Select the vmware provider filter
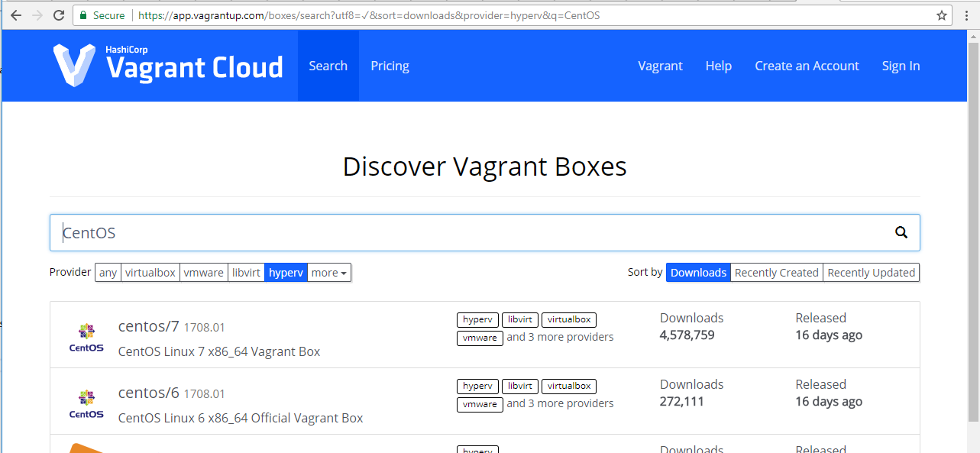This screenshot has height=453, width=980. tap(204, 273)
